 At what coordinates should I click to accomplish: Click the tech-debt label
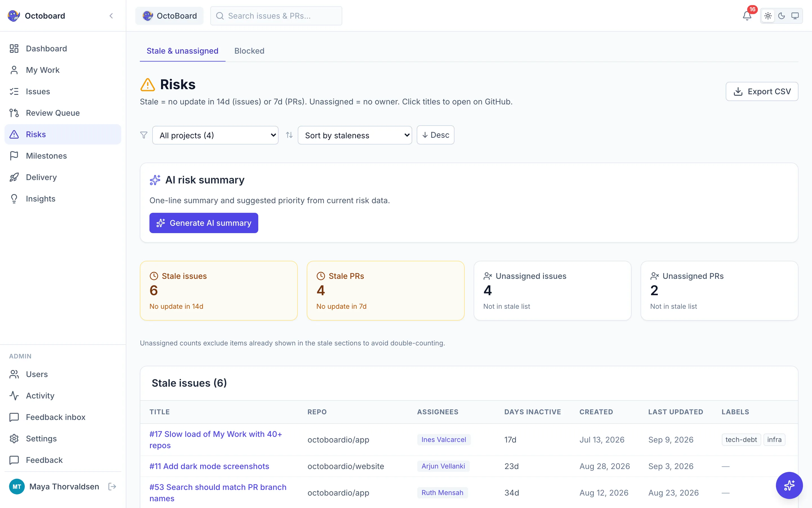[741, 439]
